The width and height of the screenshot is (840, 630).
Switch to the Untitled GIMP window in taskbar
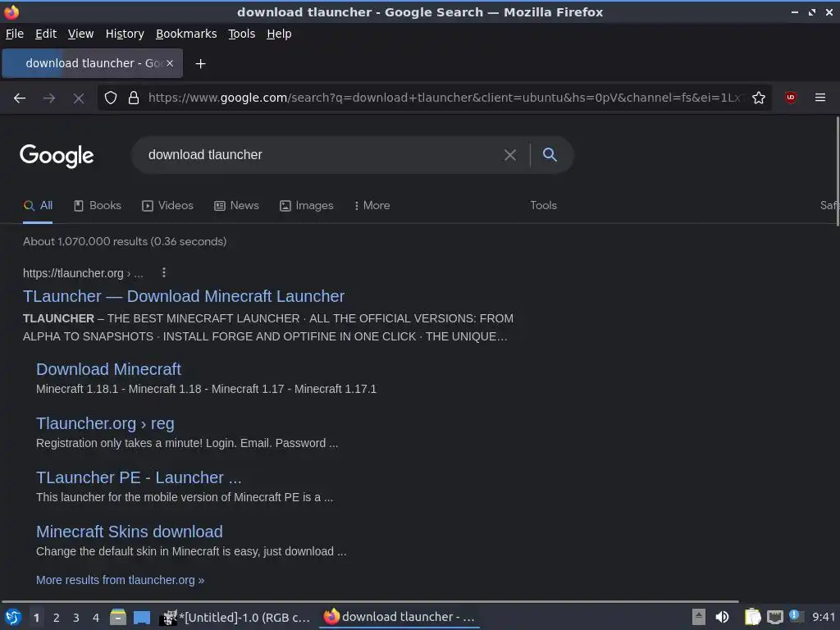(235, 617)
